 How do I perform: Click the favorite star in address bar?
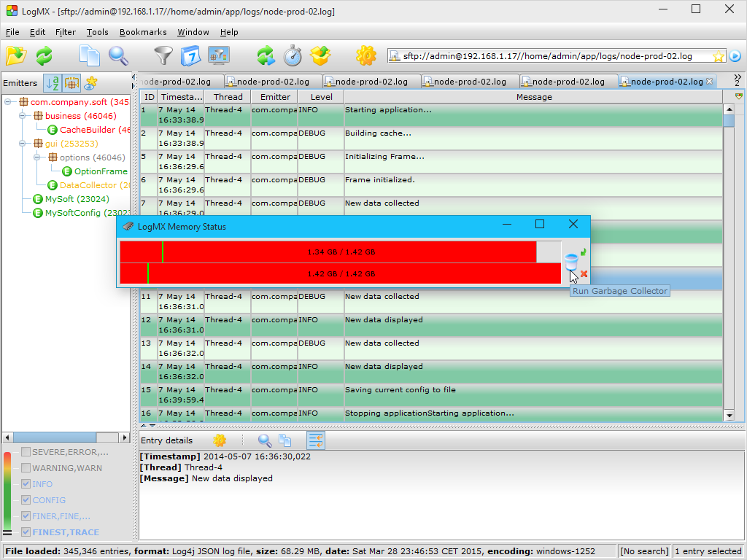(718, 57)
